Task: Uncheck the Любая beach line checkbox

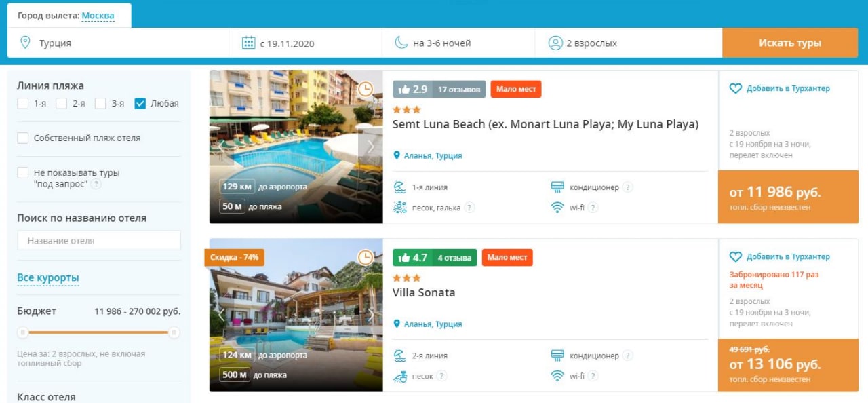Action: pyautogui.click(x=140, y=103)
